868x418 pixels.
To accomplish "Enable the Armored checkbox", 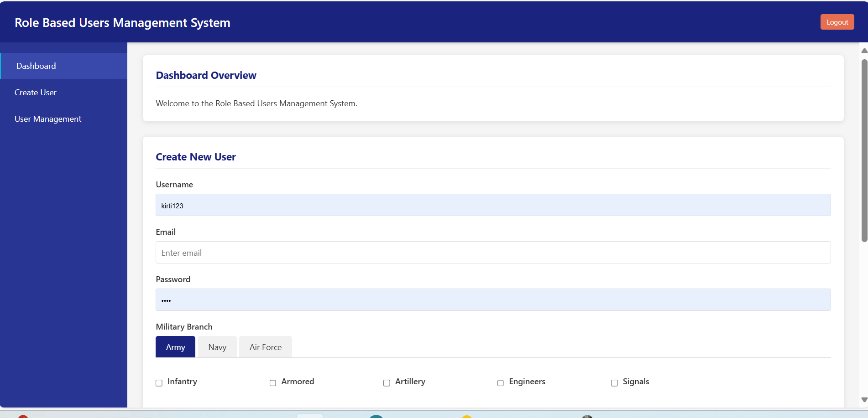I will (273, 383).
